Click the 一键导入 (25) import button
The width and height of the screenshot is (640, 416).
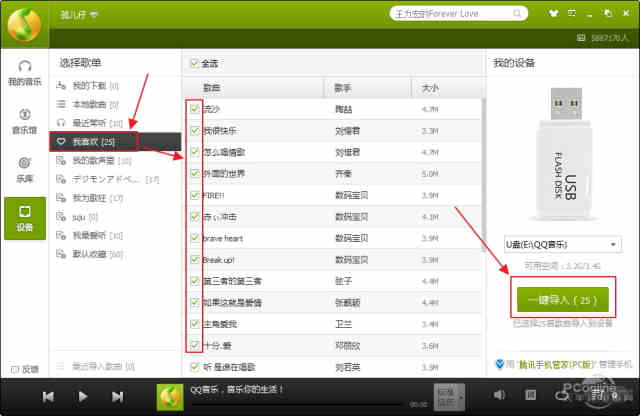pos(563,300)
